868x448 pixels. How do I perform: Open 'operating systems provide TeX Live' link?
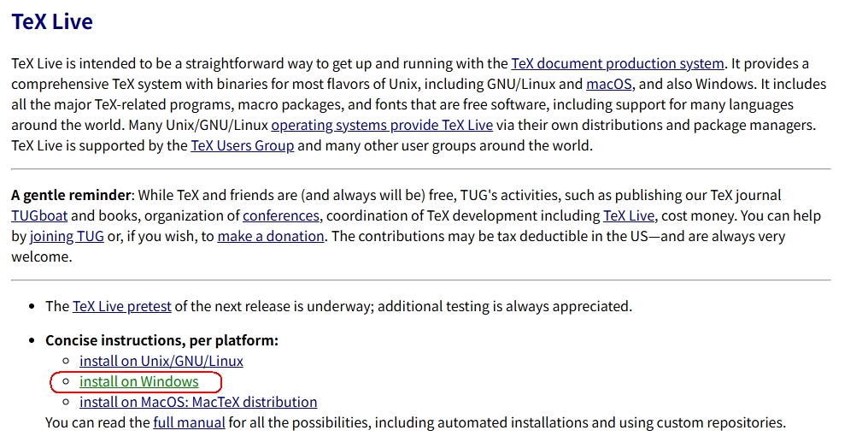coord(382,126)
